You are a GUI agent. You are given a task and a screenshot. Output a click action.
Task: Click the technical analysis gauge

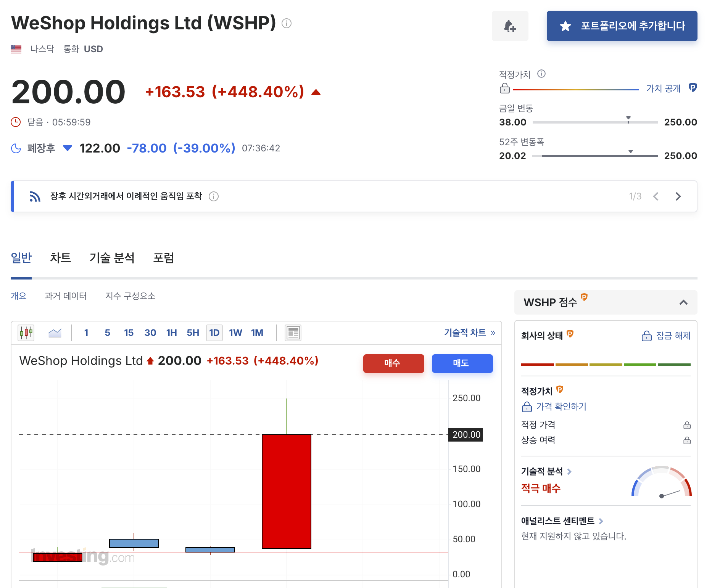pyautogui.click(x=661, y=481)
